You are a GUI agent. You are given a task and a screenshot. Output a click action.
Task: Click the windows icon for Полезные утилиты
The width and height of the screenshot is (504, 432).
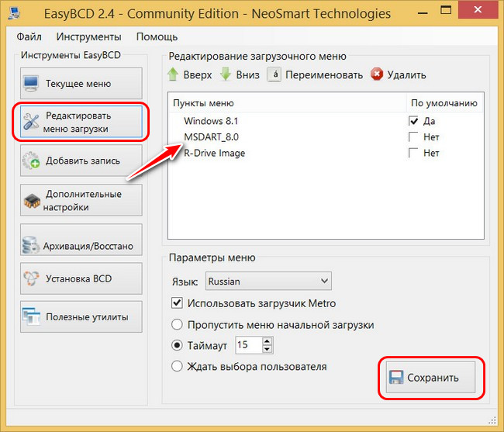coord(31,316)
